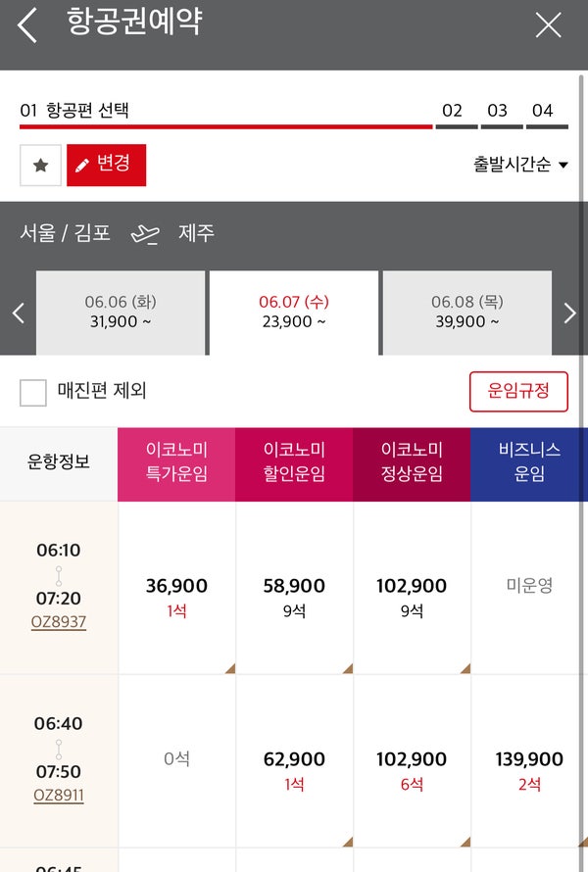The height and width of the screenshot is (872, 588).
Task: Open the 운임규정 fare rules button
Action: (x=518, y=392)
